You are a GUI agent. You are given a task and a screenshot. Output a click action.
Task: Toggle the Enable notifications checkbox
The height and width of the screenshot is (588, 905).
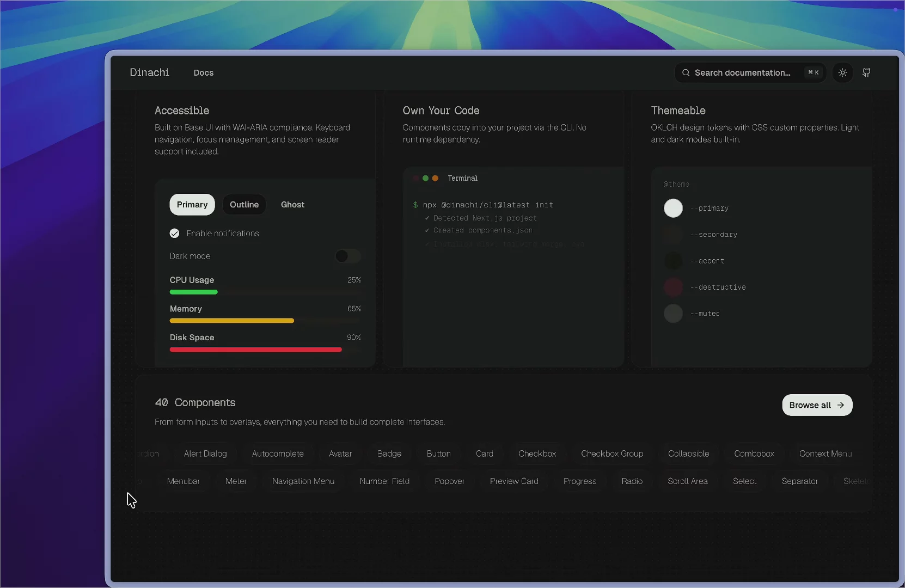(x=174, y=233)
